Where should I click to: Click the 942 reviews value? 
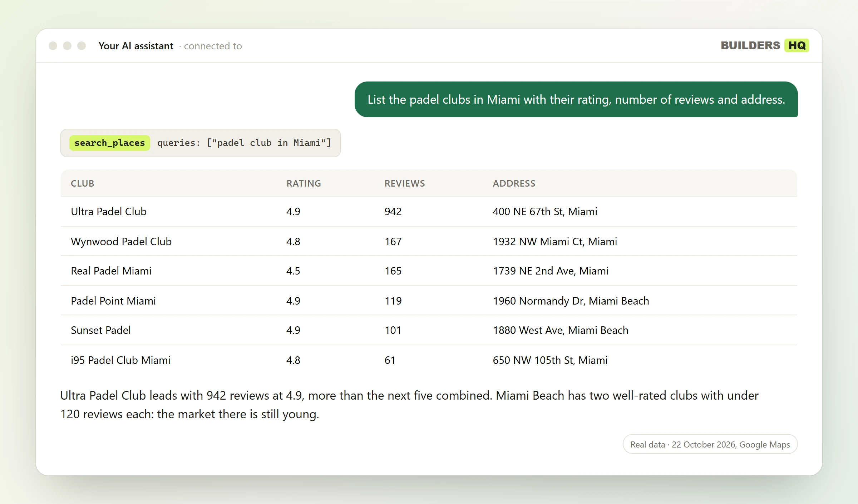pos(393,212)
